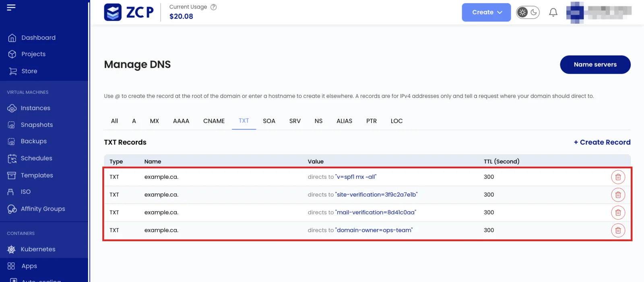Image resolution: width=644 pixels, height=282 pixels.
Task: Open the user account profile menu
Action: (599, 12)
